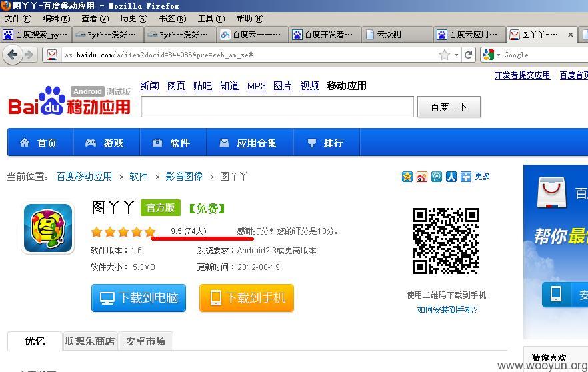Viewport: 588px width, 372px height.
Task: Open the 文件 menu
Action: point(17,19)
